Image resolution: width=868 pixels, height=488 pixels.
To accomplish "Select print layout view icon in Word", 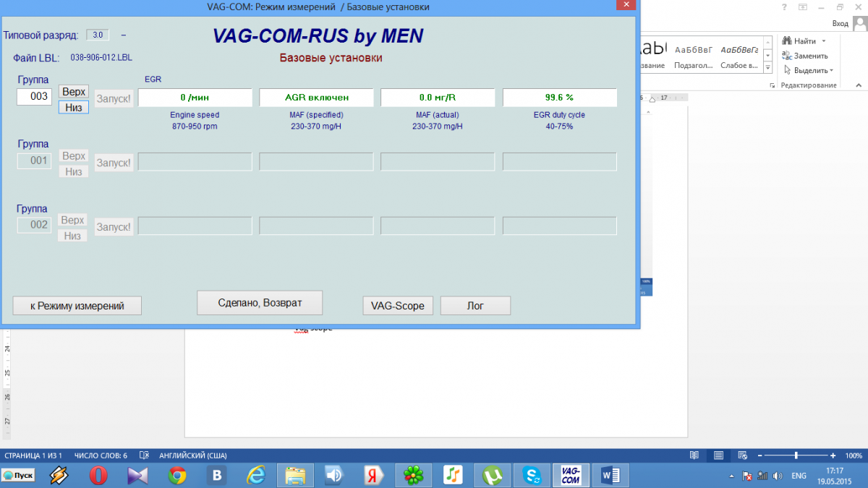I will (x=718, y=455).
